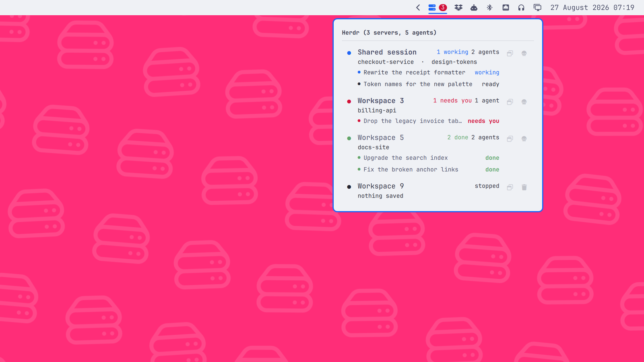Click the docs-site repo label
The width and height of the screenshot is (644, 362).
pyautogui.click(x=374, y=147)
